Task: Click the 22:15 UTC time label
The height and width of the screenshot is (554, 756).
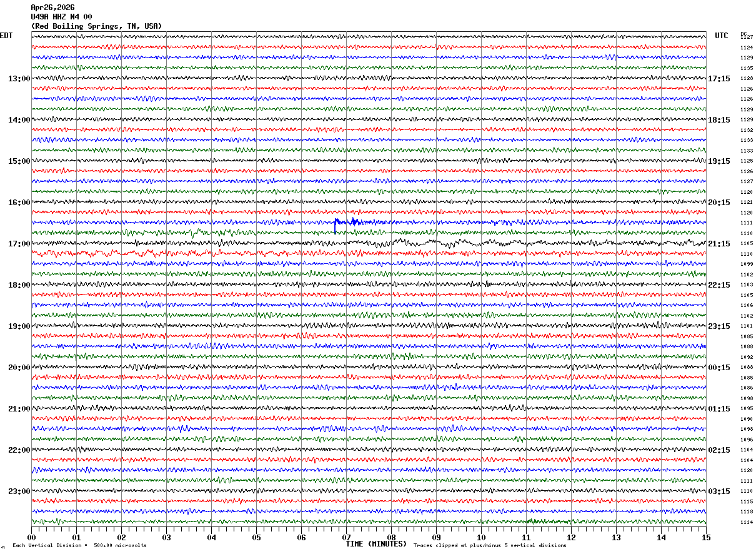Action: point(719,285)
